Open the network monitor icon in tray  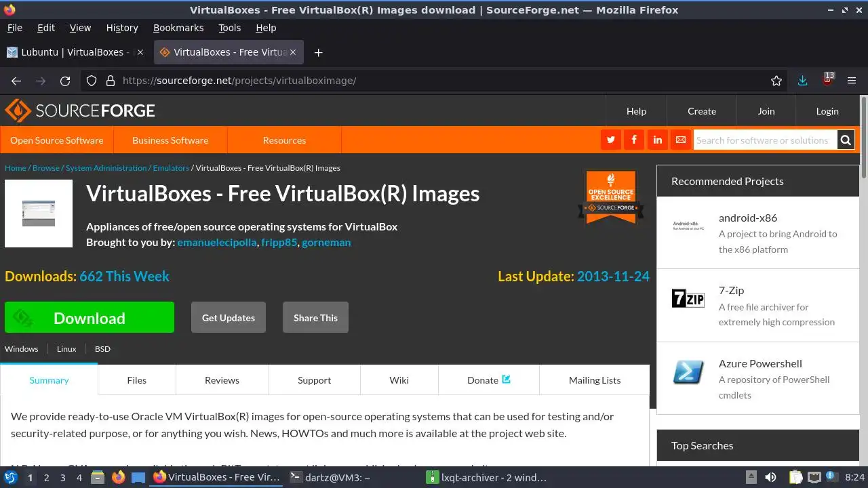[x=814, y=477]
